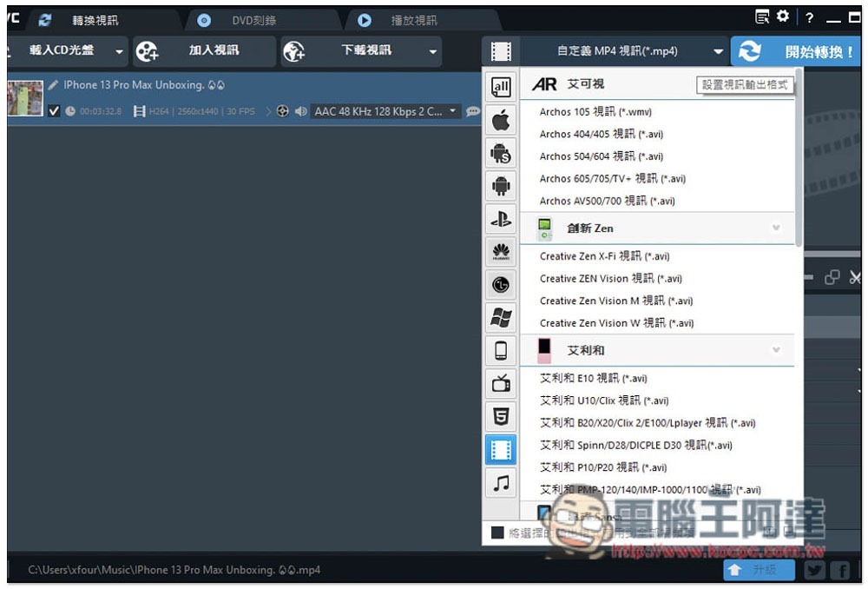
Task: Select Creative ZEN Vision 視訊 (*.avi) format
Action: click(610, 279)
